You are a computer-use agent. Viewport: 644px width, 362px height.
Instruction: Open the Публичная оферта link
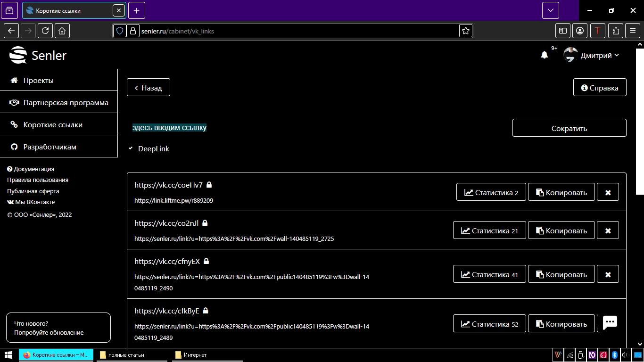33,191
